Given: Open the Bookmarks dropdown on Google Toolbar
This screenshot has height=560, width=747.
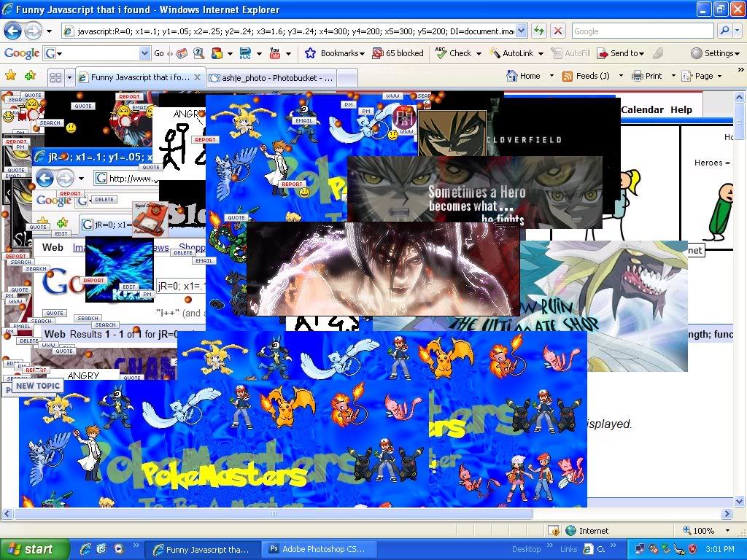Looking at the screenshot, I should (x=334, y=53).
